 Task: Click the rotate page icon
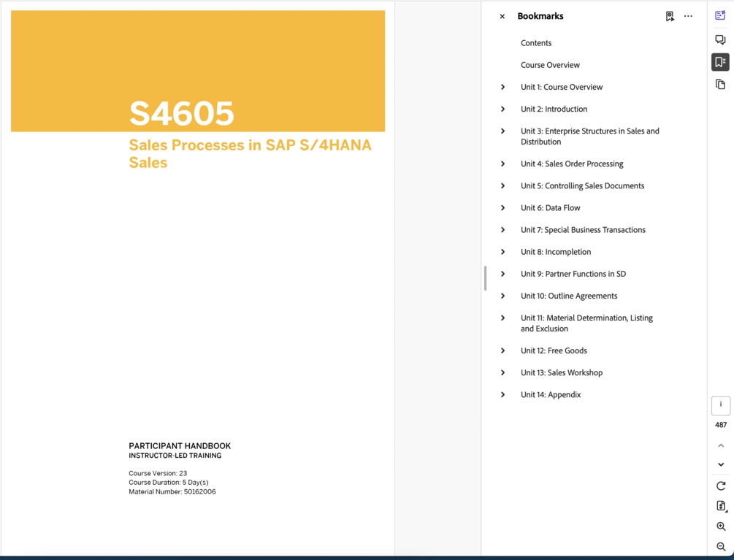point(720,486)
